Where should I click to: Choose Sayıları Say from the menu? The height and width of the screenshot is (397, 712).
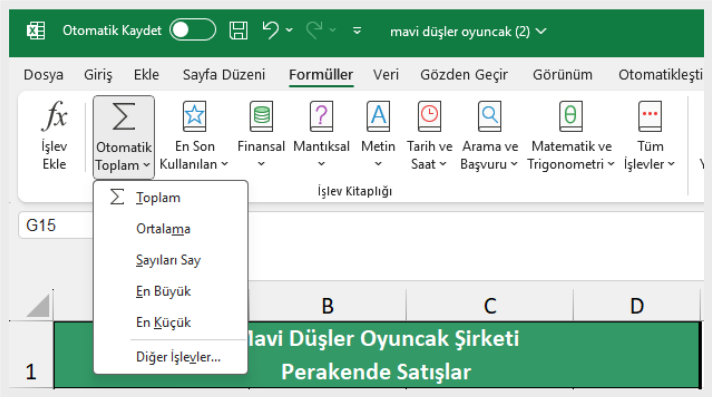(x=170, y=260)
